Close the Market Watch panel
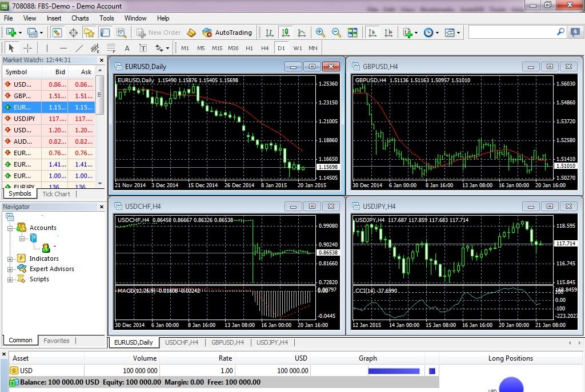Viewport: 585px width, 392px height. point(102,60)
